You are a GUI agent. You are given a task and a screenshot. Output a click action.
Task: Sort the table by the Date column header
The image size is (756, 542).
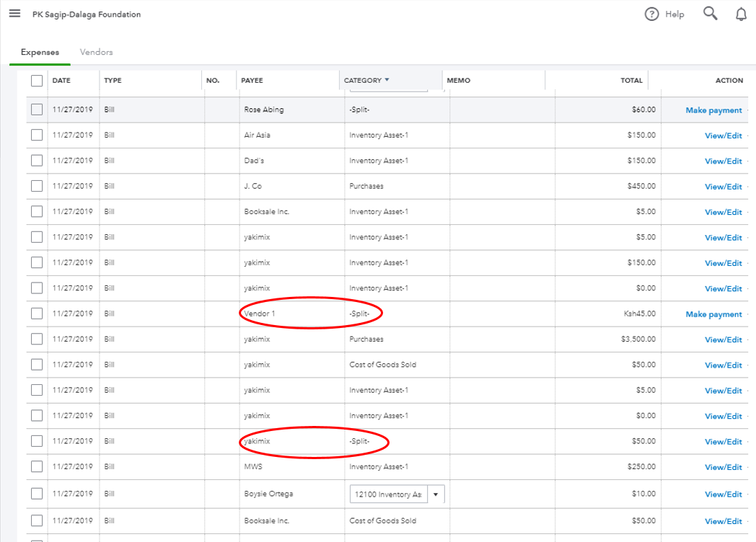[x=61, y=81]
